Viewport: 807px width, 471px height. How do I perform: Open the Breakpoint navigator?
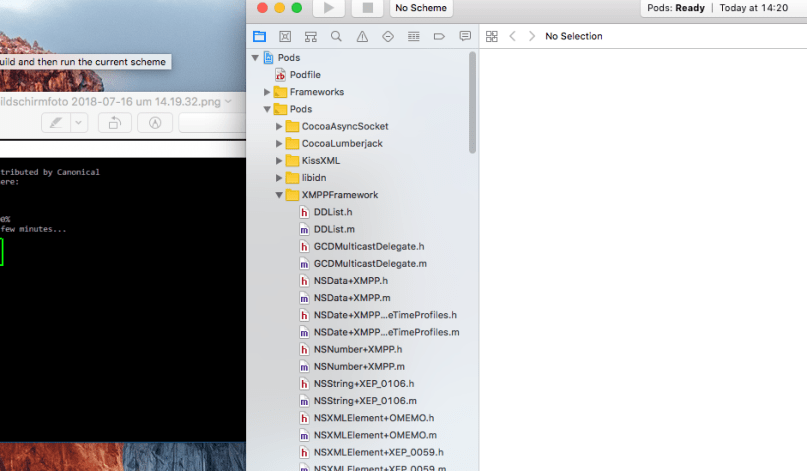tap(439, 36)
